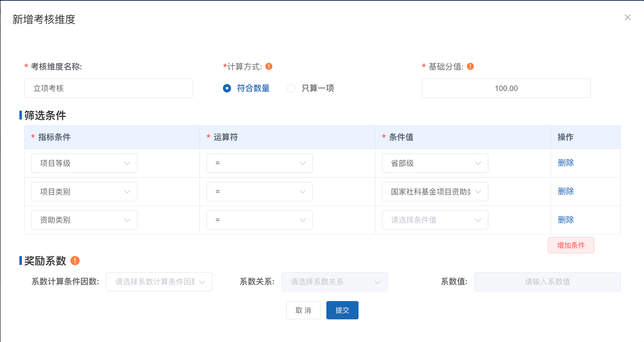Add a new condition using 增加条件
This screenshot has width=644, height=342.
[571, 245]
